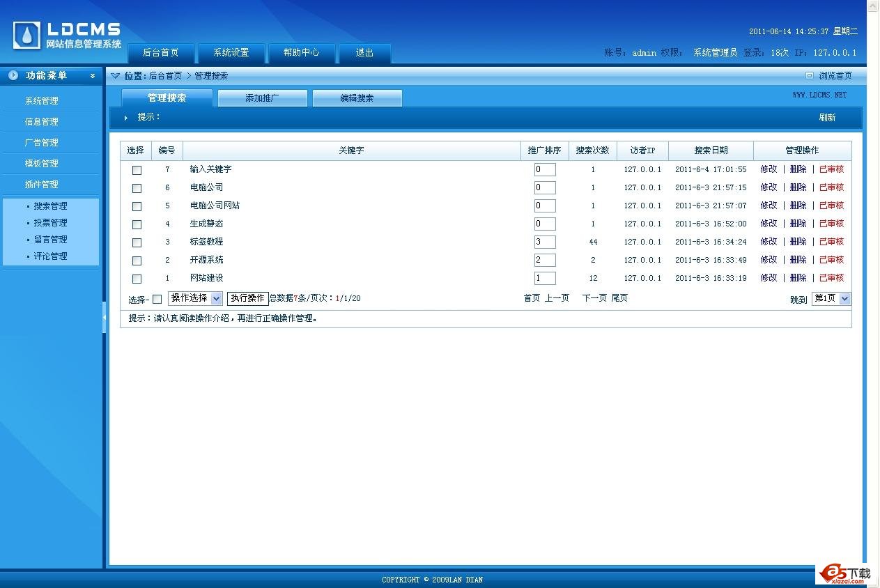Switch to the 添加推广 tab

coord(262,98)
